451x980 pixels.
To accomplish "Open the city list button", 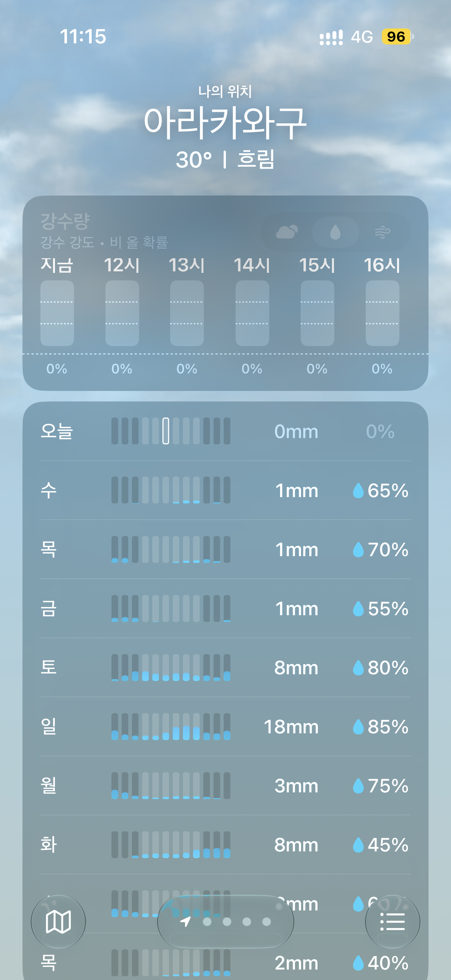I will click(392, 921).
